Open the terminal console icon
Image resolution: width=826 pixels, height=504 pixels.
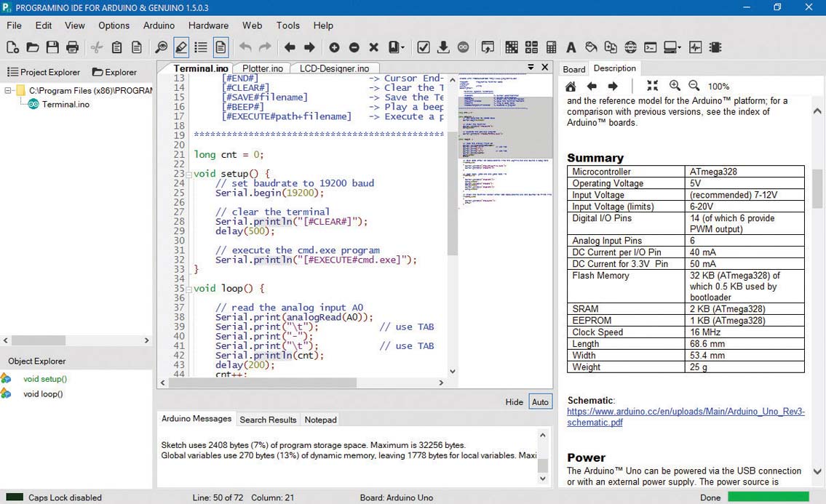click(650, 47)
